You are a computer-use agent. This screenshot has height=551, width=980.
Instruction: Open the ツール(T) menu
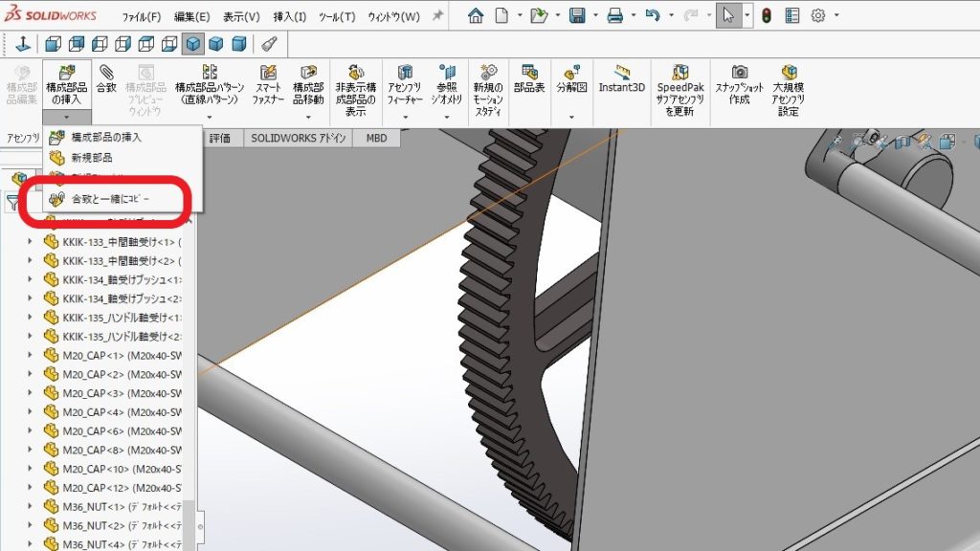point(336,16)
